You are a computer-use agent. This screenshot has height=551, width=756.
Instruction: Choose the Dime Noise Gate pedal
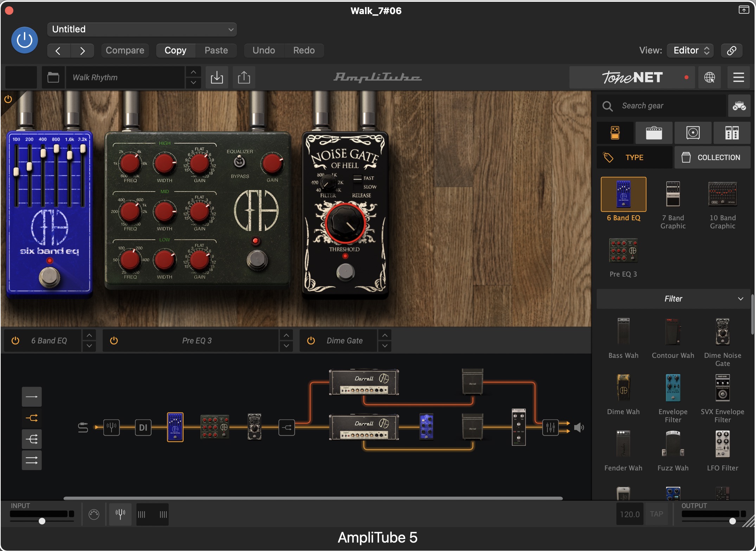click(x=723, y=331)
